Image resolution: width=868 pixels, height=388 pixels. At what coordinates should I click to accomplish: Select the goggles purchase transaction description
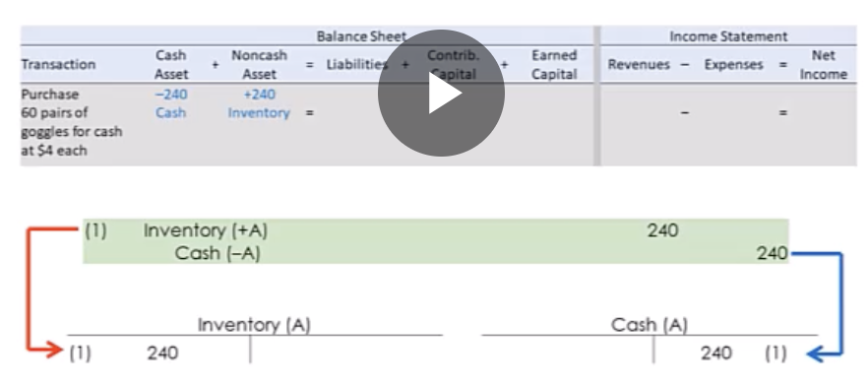[x=72, y=122]
